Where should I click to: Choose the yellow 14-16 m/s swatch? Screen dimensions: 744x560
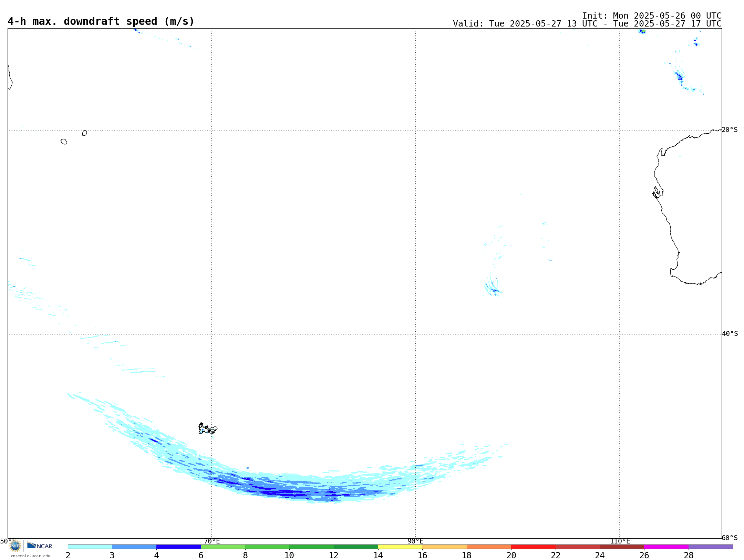point(400,547)
